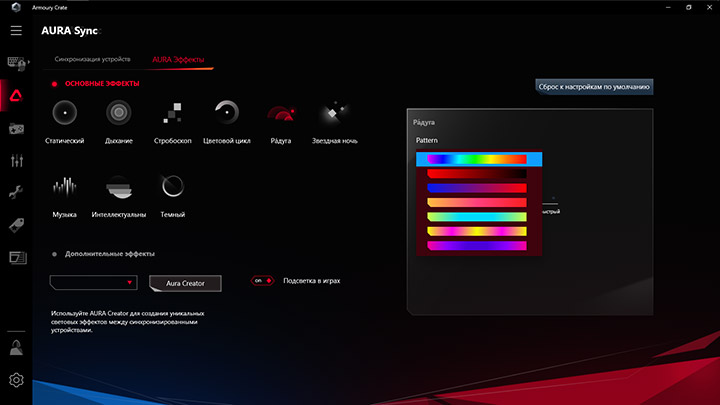Viewport: 720px width, 405px height.
Task: Choose the blue to red pattern
Action: 477,188
